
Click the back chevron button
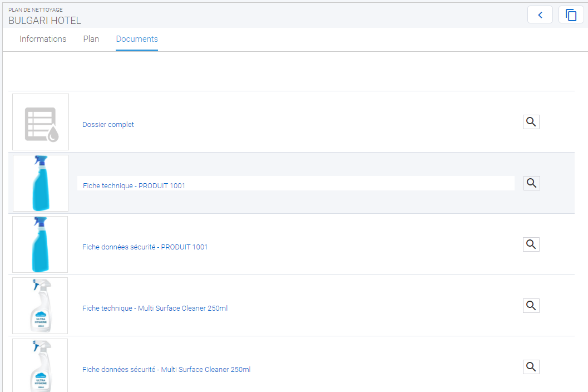click(540, 15)
